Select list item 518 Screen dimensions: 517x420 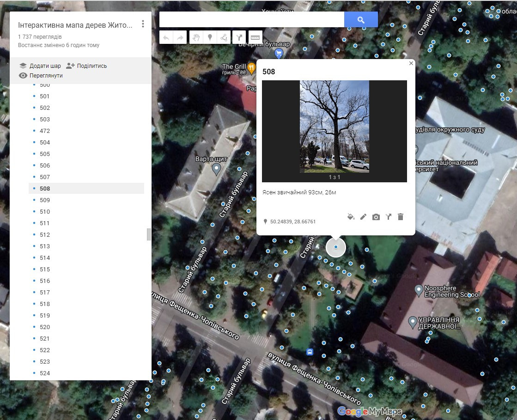click(x=86, y=304)
